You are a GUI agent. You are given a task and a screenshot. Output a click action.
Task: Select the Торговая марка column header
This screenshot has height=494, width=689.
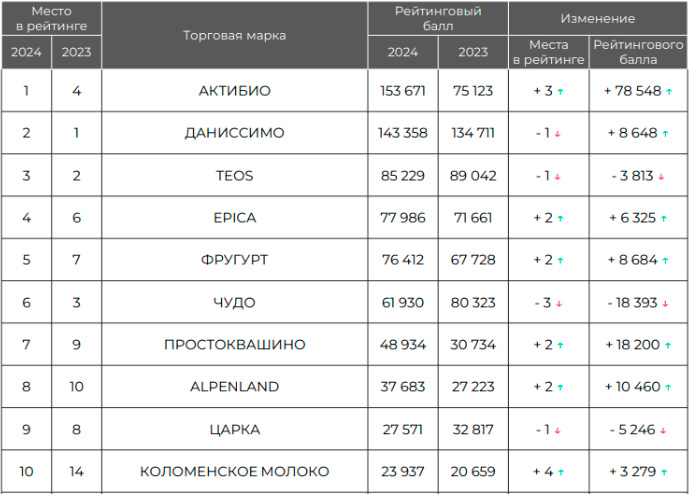[x=235, y=35]
